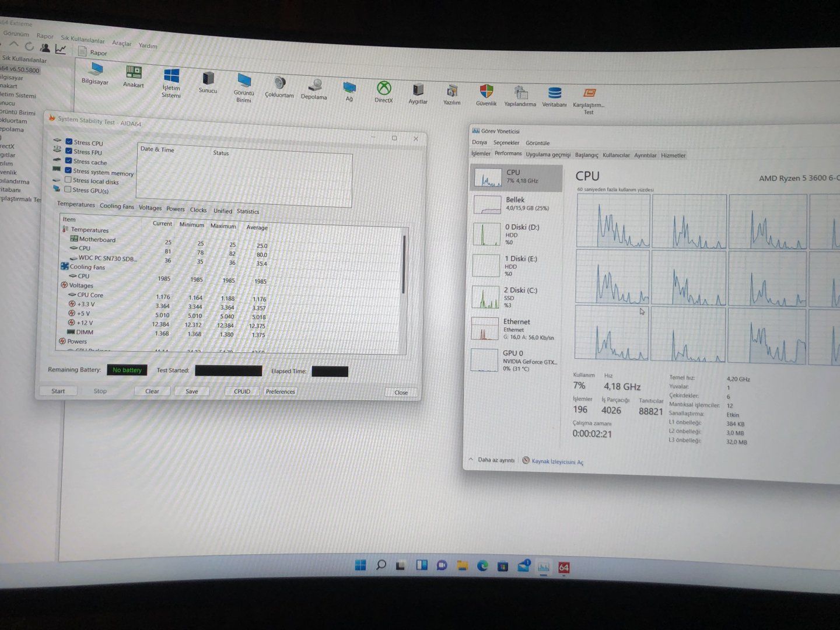Open the Çokluortam multimedia icon

(x=279, y=87)
